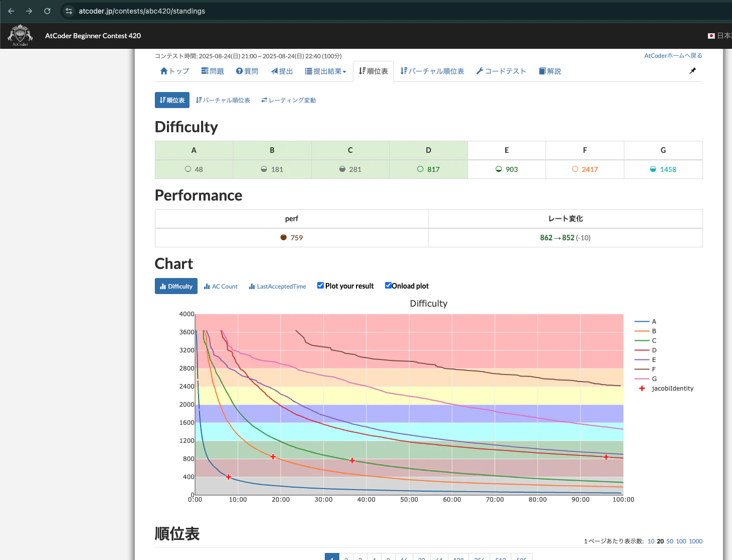Image resolution: width=732 pixels, height=560 pixels.
Task: Toggle legend entry C in chart
Action: coord(646,340)
